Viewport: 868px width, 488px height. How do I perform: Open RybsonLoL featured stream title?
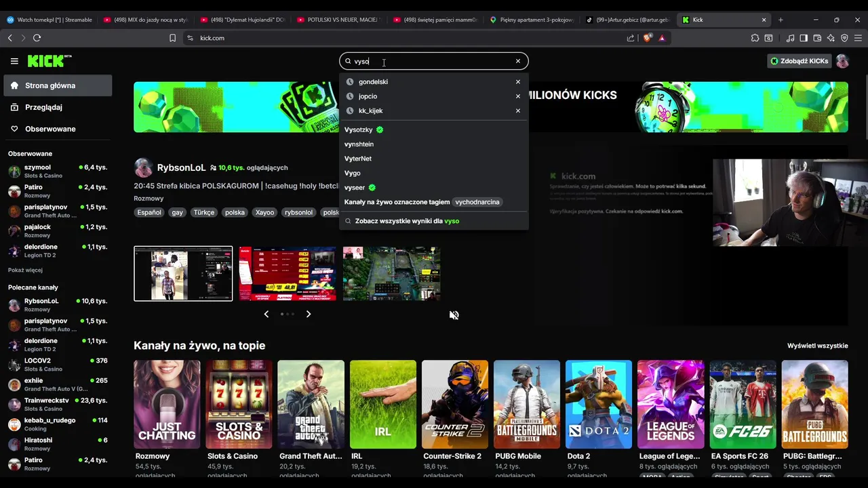point(236,186)
